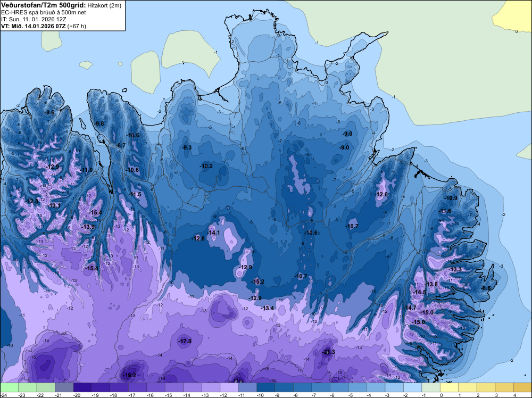Click the -13.9 temperature label
Image resolution: width=532 pixels, height=398 pixels.
pos(88,227)
